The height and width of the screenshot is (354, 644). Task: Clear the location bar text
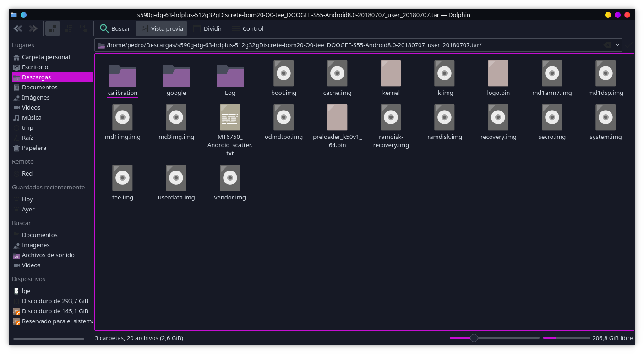[607, 45]
